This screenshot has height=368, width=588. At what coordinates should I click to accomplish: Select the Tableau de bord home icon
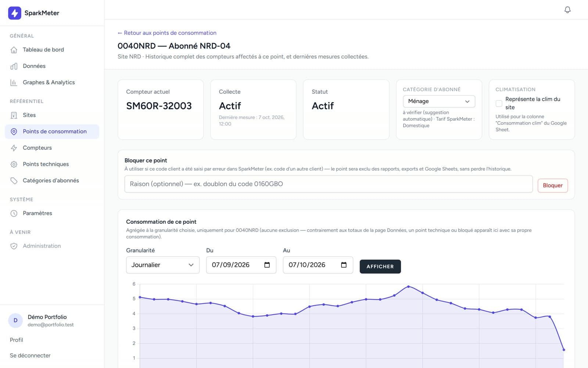(14, 50)
